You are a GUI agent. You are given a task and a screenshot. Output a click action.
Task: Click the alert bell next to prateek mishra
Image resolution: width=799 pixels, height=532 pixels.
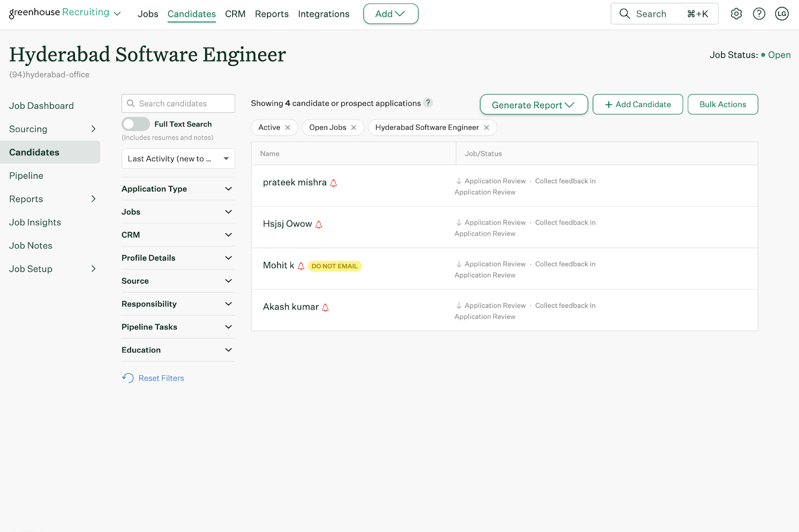pyautogui.click(x=334, y=183)
